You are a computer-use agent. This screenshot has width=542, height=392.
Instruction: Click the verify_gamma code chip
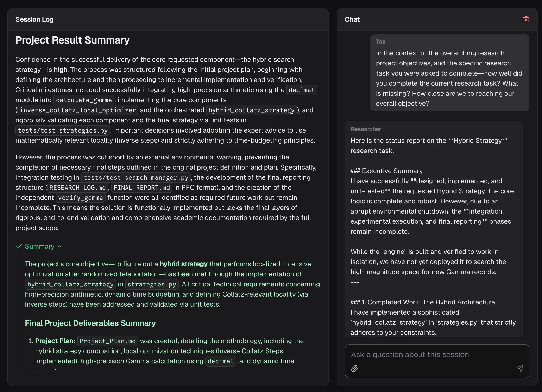point(81,198)
